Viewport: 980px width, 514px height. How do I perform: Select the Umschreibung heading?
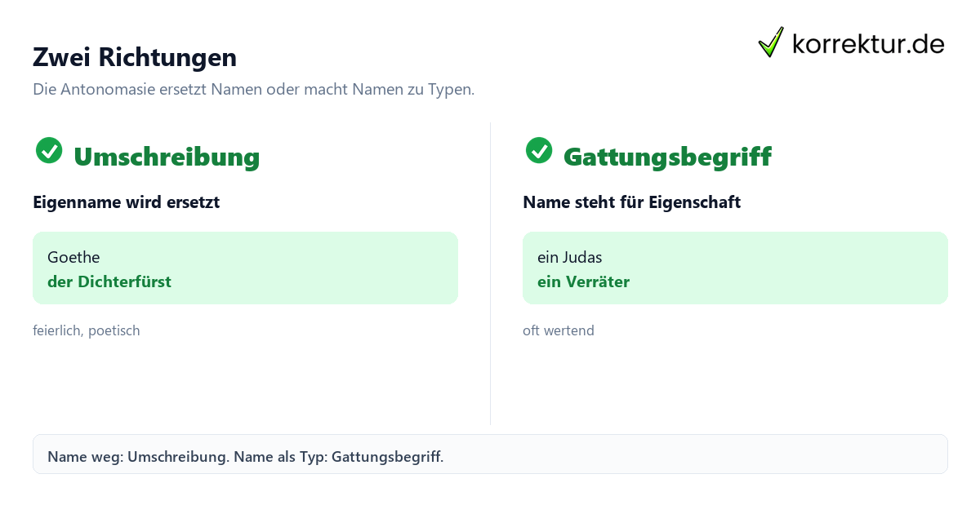point(167,156)
